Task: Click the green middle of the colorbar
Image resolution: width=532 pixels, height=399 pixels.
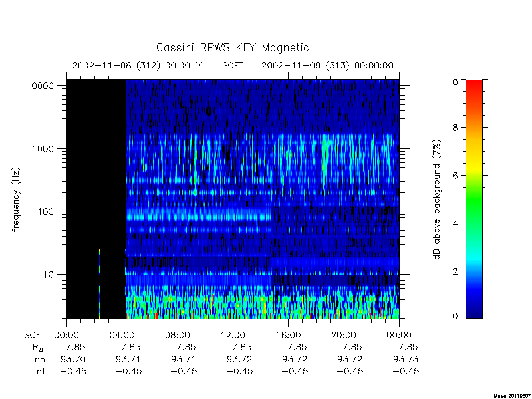Action: pyautogui.click(x=474, y=200)
